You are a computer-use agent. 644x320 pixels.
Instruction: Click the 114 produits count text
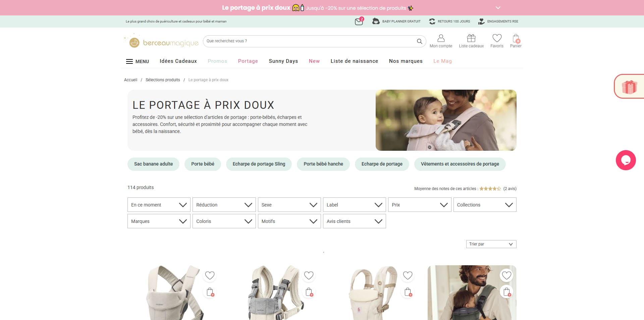pyautogui.click(x=141, y=187)
